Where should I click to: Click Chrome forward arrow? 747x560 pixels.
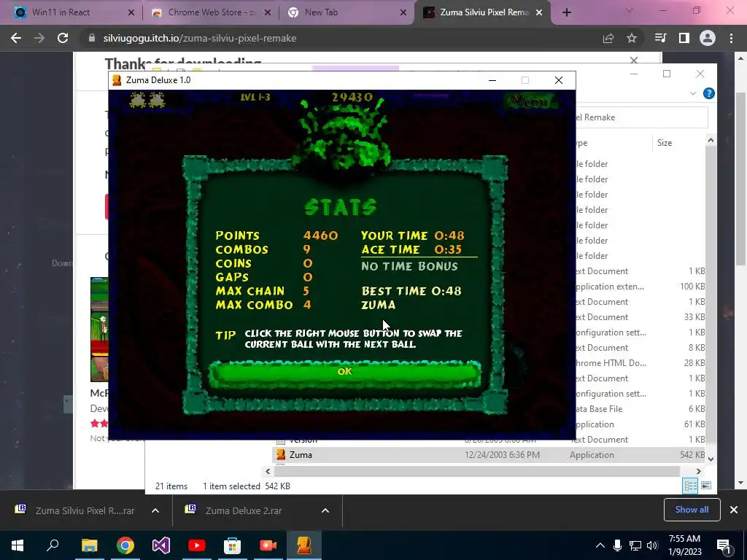[x=39, y=38]
